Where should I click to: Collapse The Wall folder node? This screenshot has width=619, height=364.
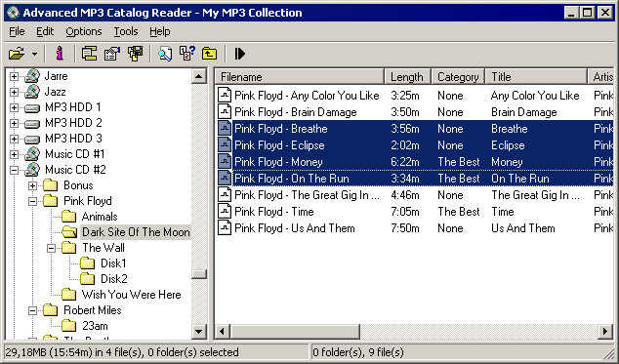(x=52, y=248)
